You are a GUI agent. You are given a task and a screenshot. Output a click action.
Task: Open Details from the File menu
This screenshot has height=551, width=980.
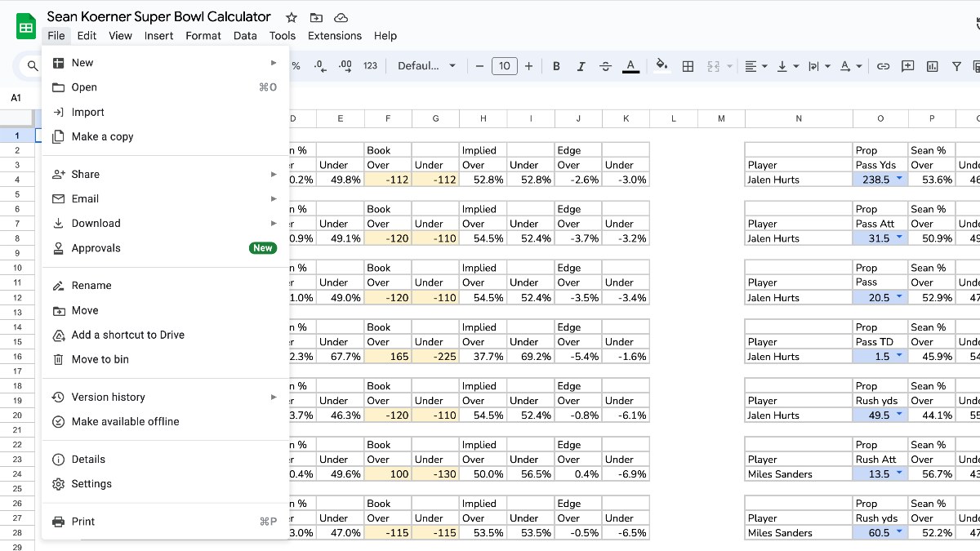(x=166, y=459)
